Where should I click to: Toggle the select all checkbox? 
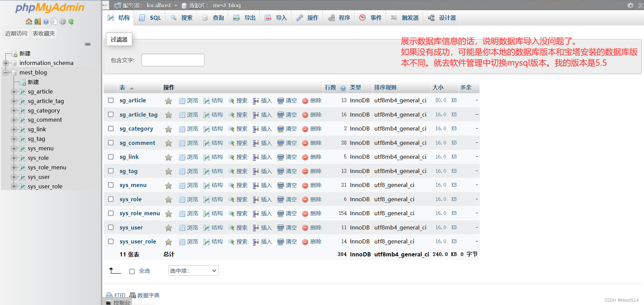[132, 271]
